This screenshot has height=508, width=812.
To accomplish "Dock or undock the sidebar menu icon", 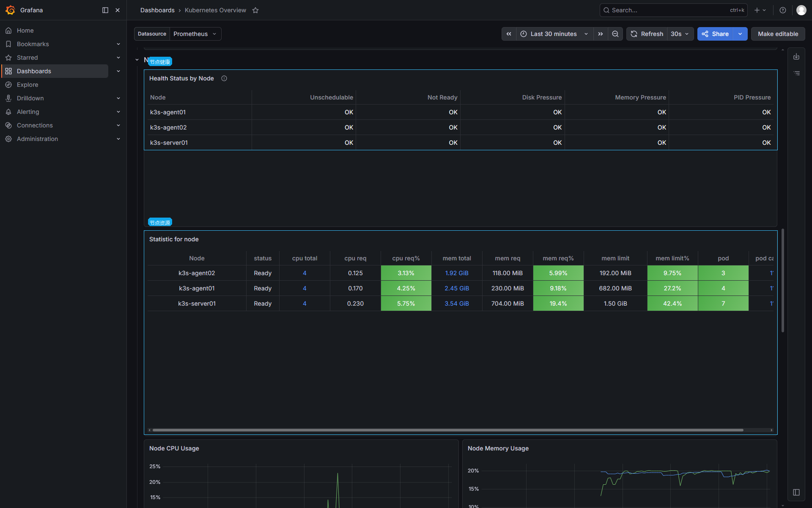I will point(105,10).
